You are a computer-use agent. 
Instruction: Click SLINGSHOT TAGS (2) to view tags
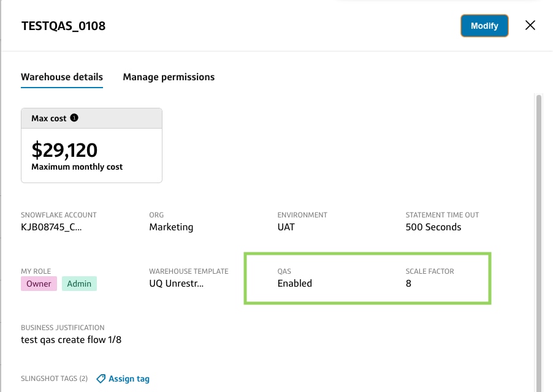point(53,379)
